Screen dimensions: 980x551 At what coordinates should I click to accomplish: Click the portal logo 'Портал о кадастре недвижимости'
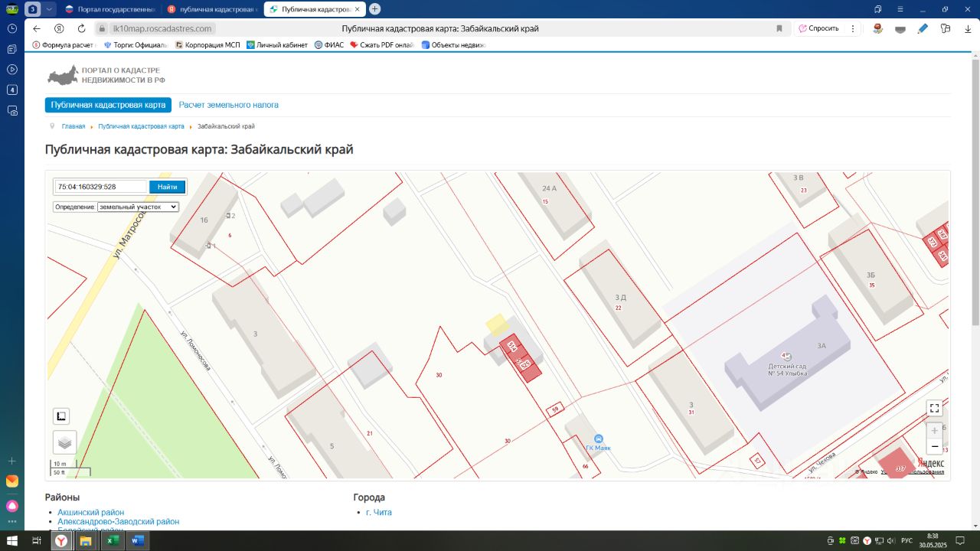click(106, 75)
